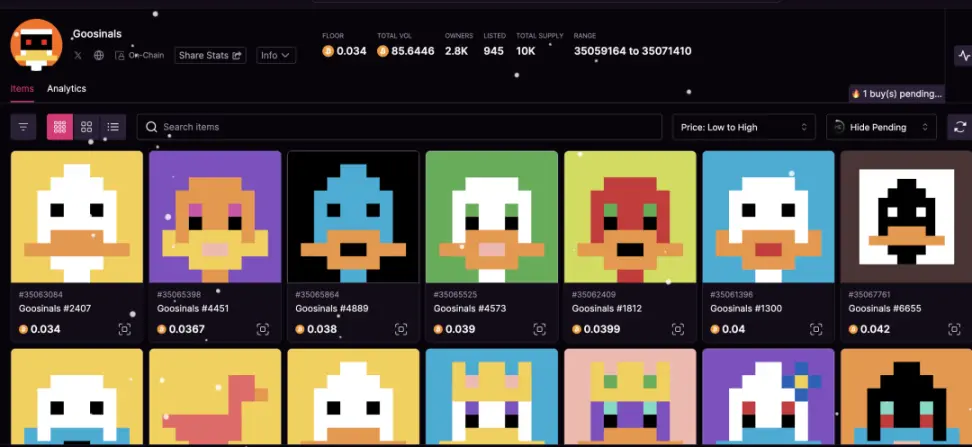This screenshot has height=447, width=972.
Task: Click the range 35059164 to 35071410
Action: pos(632,51)
